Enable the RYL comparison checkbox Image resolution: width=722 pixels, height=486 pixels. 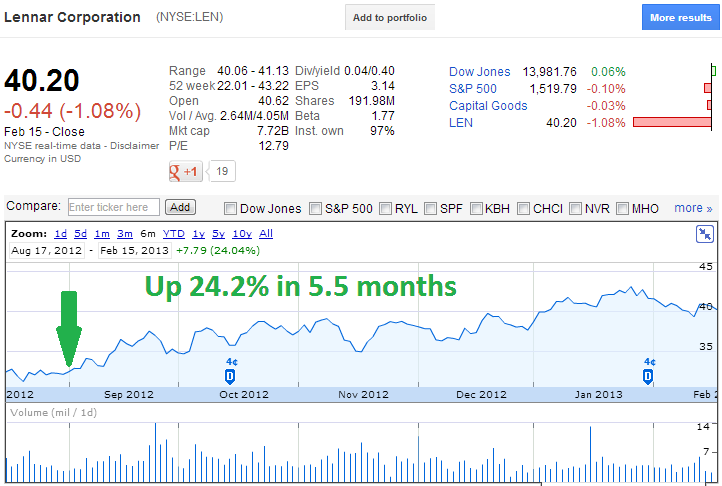[x=385, y=209]
